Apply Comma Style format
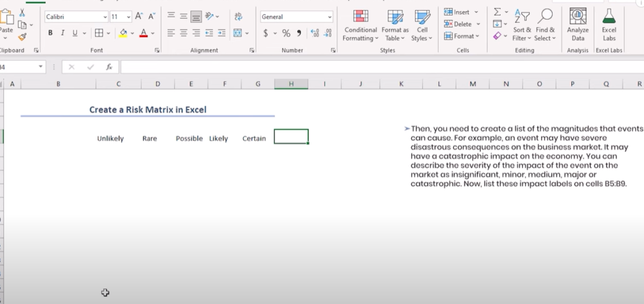This screenshot has width=644, height=304. (299, 34)
